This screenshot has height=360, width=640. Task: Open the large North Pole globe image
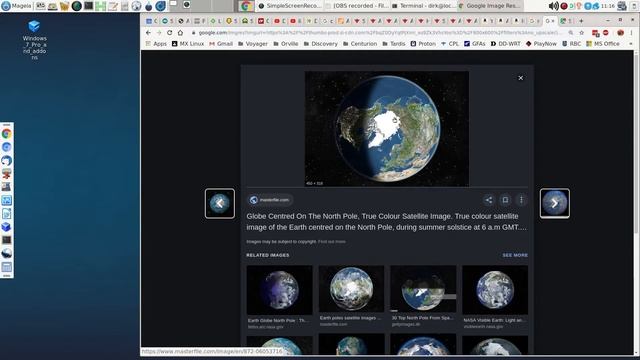[387, 129]
